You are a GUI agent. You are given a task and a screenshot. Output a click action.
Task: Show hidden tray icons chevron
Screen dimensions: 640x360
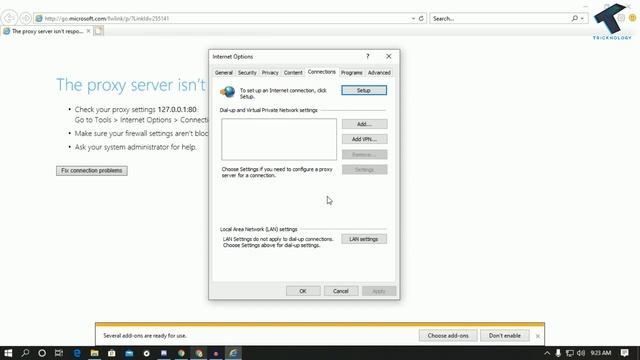click(547, 353)
